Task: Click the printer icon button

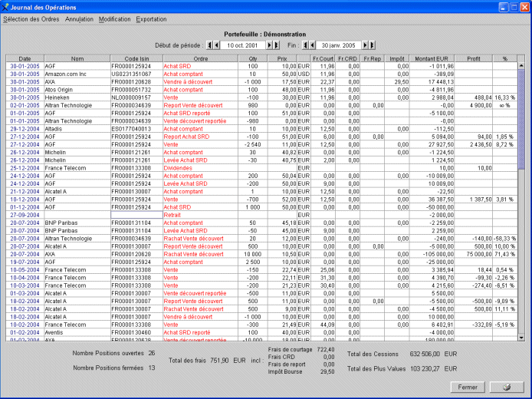Action: (506, 387)
